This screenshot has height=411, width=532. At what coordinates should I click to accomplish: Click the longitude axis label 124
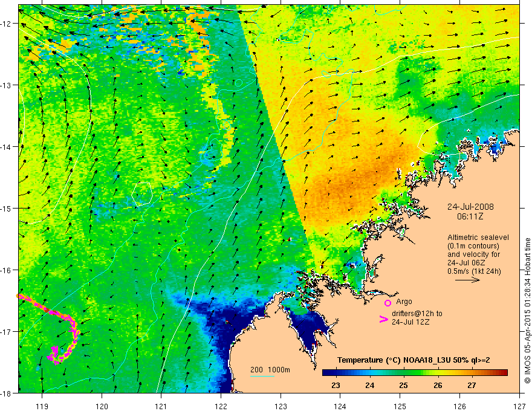(340, 406)
